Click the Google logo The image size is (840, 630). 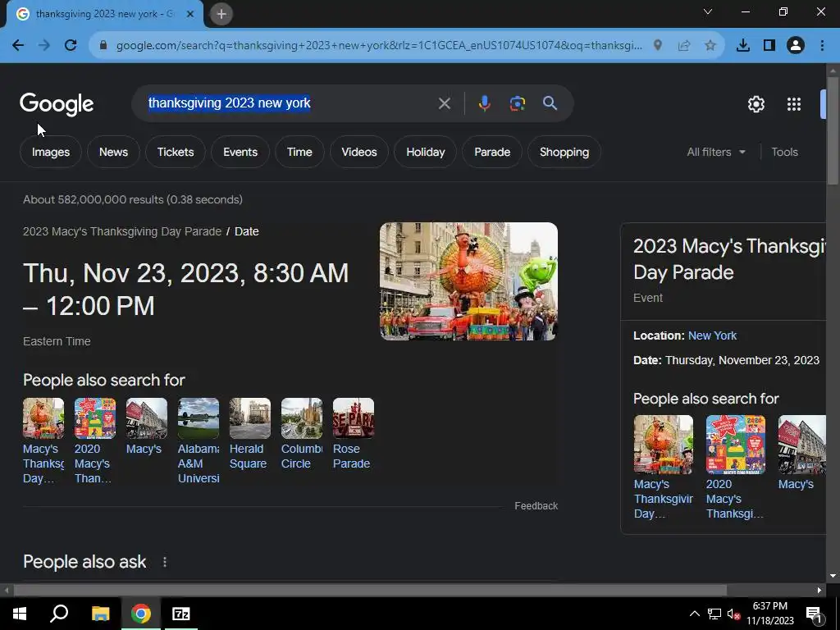pyautogui.click(x=57, y=104)
